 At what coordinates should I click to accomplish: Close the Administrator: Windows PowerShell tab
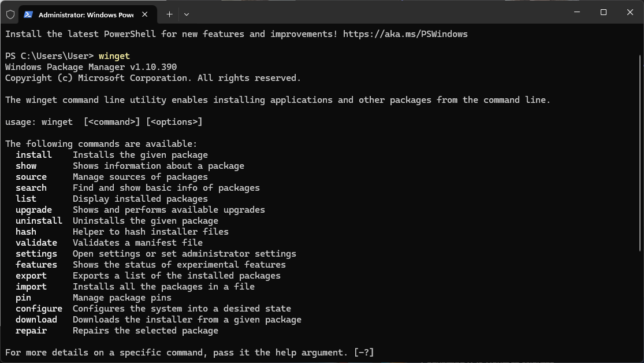(x=144, y=14)
